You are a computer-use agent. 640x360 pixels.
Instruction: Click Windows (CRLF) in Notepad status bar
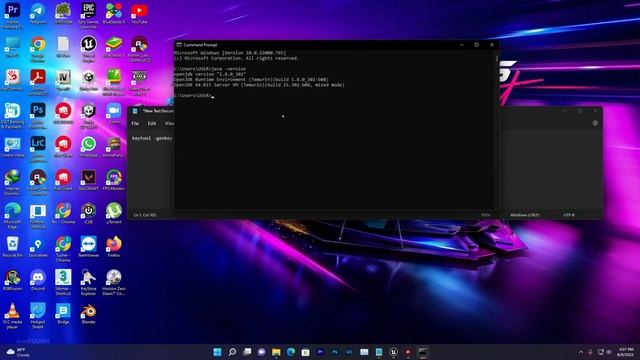pos(525,215)
